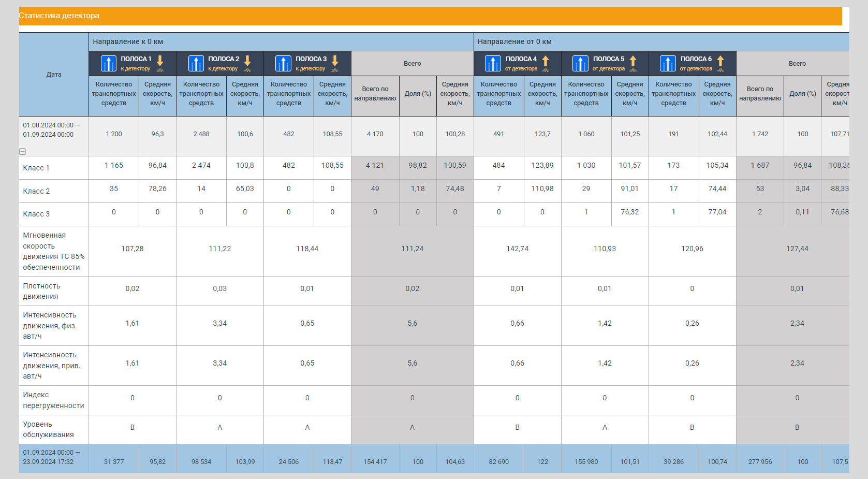This screenshot has width=868, height=479.
Task: Click the 'Класс 1' row label
Action: 36,168
